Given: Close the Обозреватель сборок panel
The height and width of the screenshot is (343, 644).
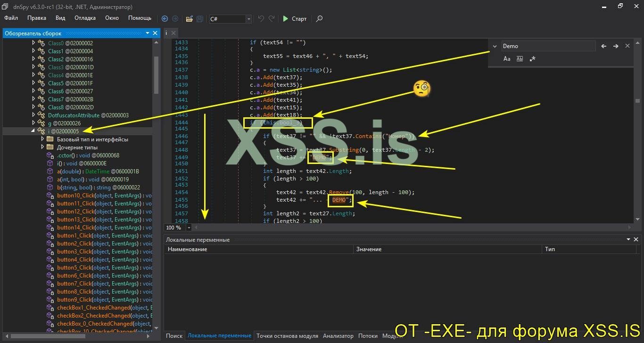Looking at the screenshot, I should point(155,33).
